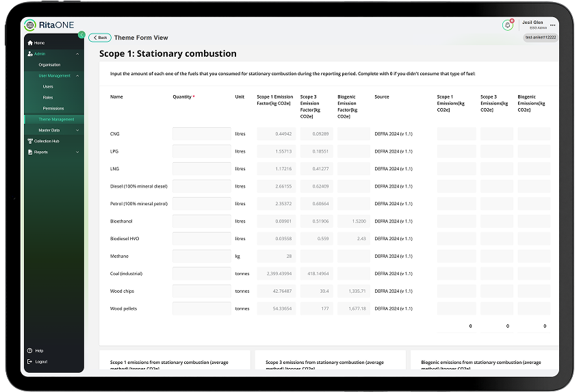
Task: Open the three-dot user menu
Action: pyautogui.click(x=553, y=25)
